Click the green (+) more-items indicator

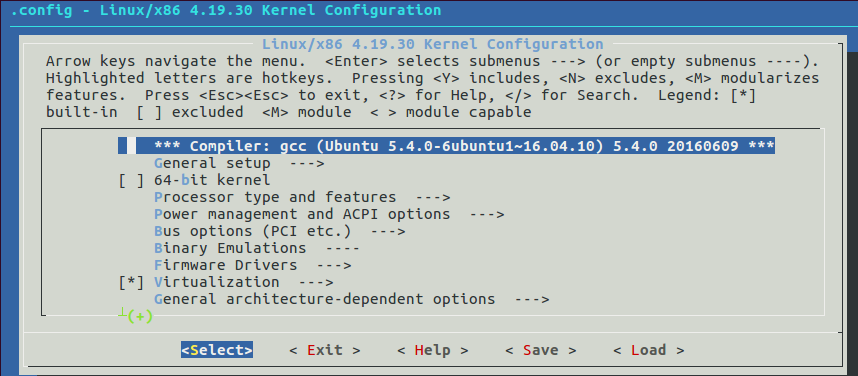tap(140, 316)
